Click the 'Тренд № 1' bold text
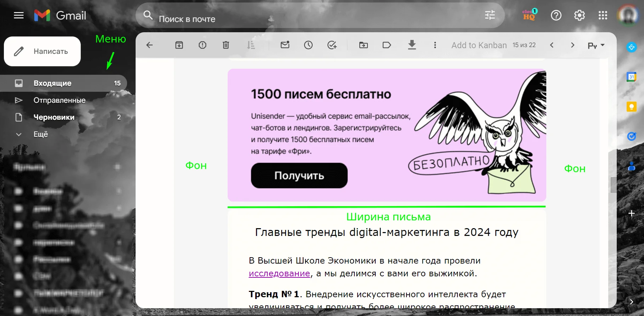 point(274,294)
